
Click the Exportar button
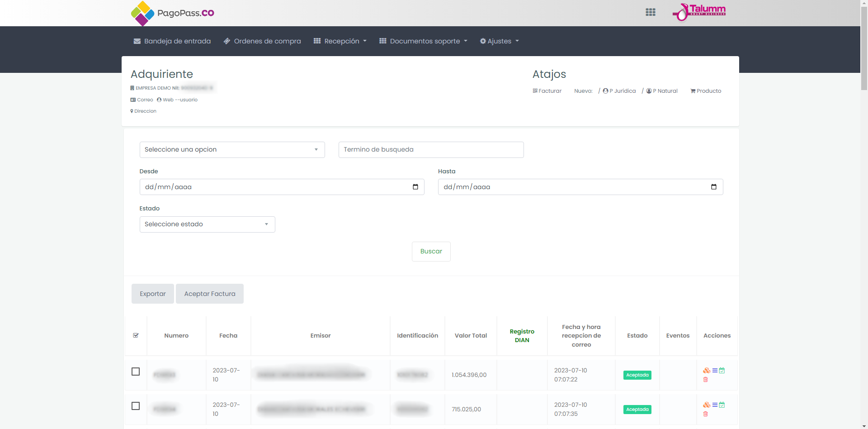click(x=152, y=294)
